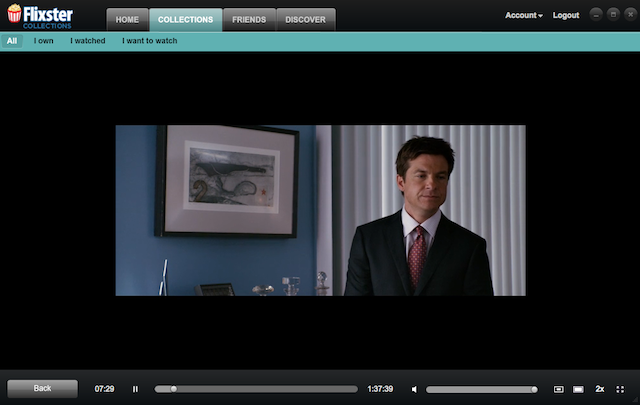This screenshot has height=405, width=640.
Task: Mute audio with the speaker icon
Action: (414, 389)
